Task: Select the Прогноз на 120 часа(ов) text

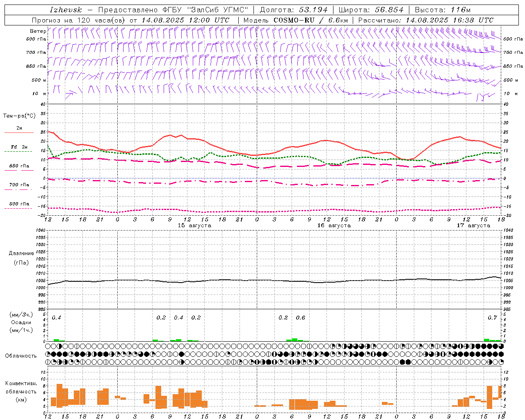Action: [79, 20]
